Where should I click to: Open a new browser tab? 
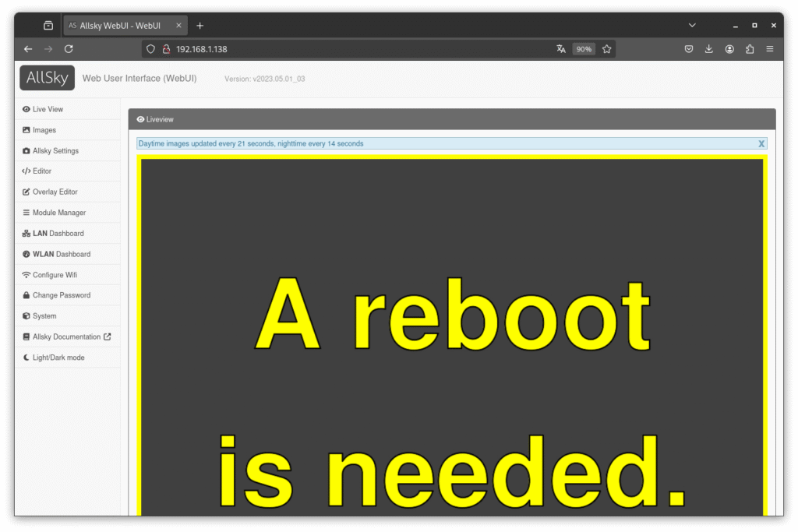199,26
